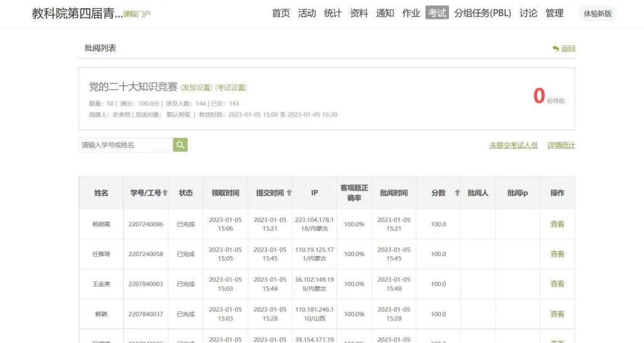This screenshot has height=343, width=644.
Task: Click the green search magnifier icon
Action: [180, 145]
